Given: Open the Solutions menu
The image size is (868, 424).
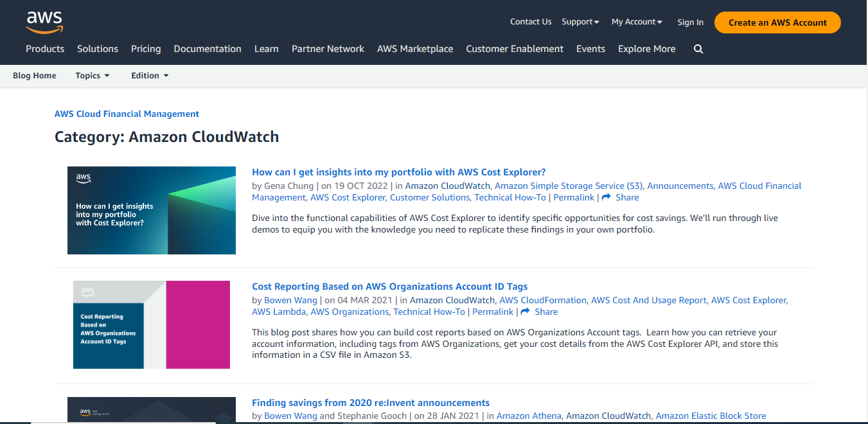Looking at the screenshot, I should click(98, 49).
